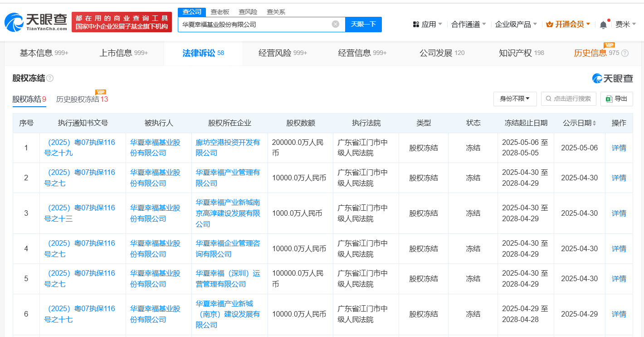
Task: Click the help icon beside 股权冻结 heading
Action: coord(50,79)
